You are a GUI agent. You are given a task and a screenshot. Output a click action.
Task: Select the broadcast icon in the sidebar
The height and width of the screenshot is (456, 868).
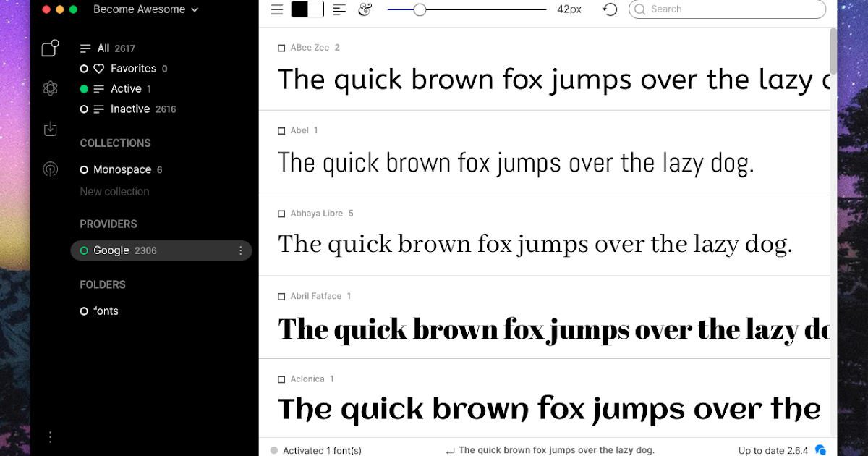(x=50, y=169)
